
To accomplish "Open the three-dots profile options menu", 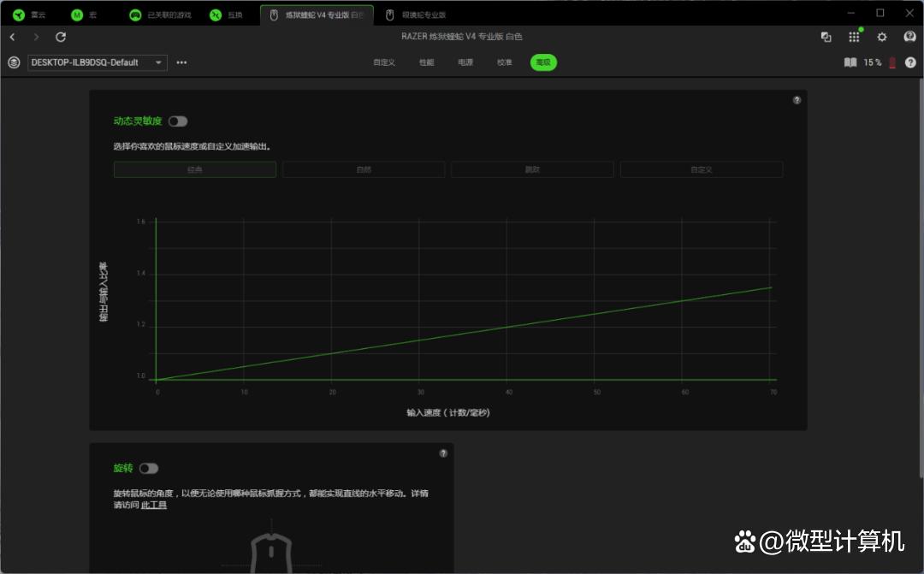I will [x=181, y=62].
